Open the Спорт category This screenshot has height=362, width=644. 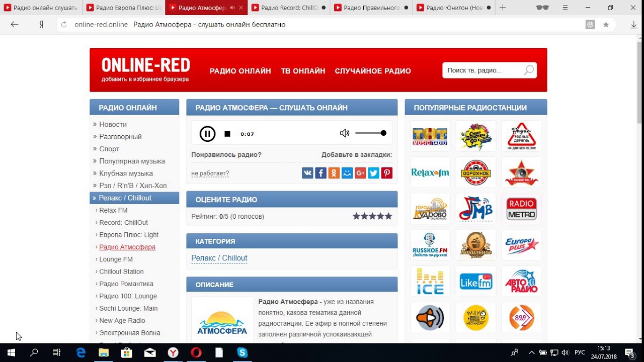coord(109,149)
